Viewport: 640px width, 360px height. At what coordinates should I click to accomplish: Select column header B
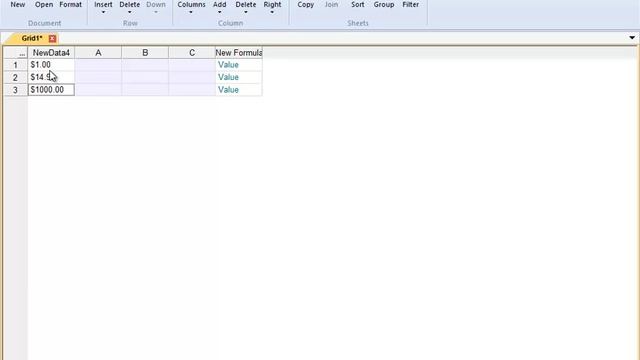(x=145, y=53)
